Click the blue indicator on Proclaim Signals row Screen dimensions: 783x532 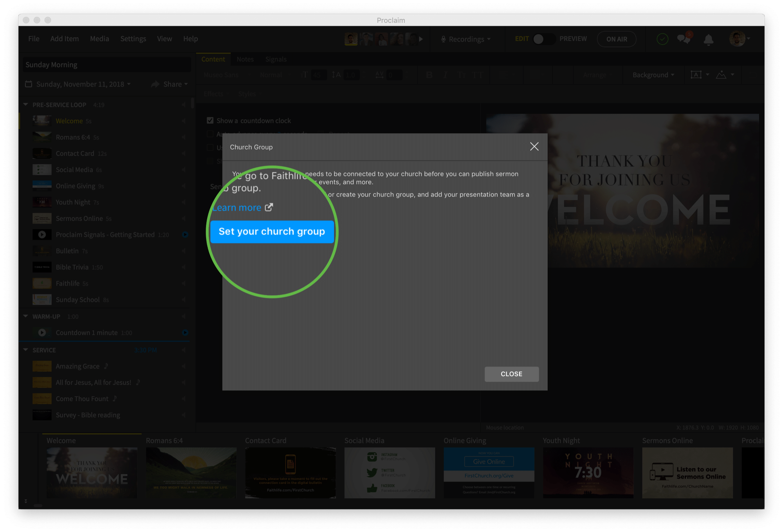coord(185,235)
